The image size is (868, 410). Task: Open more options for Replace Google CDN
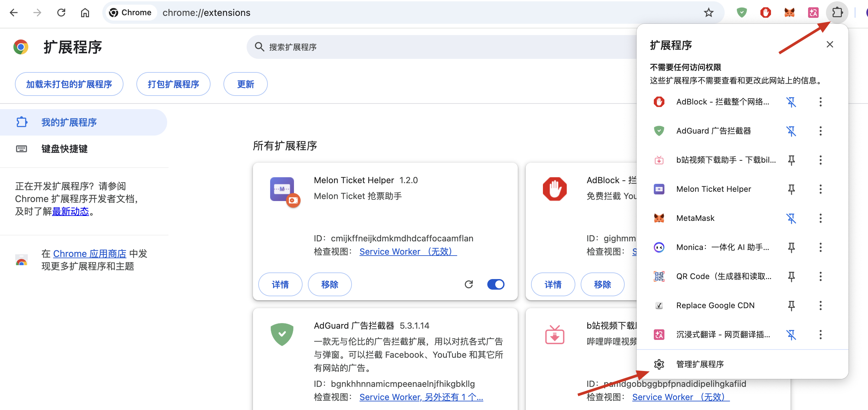[820, 305]
